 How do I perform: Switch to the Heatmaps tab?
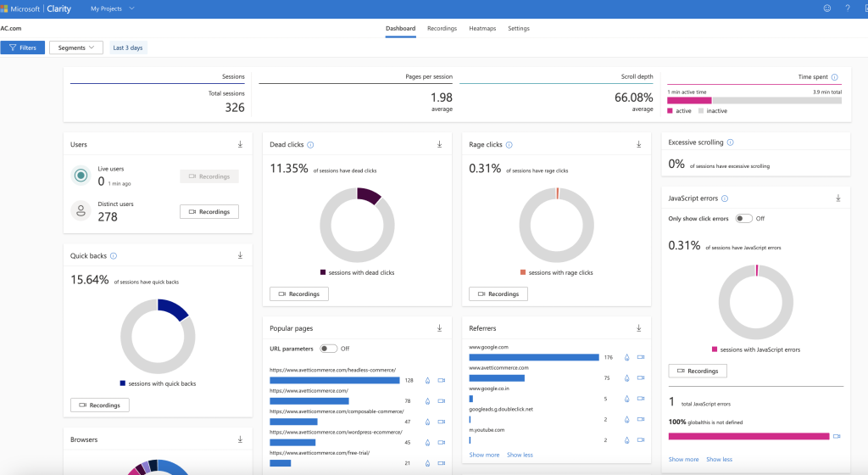coord(482,29)
